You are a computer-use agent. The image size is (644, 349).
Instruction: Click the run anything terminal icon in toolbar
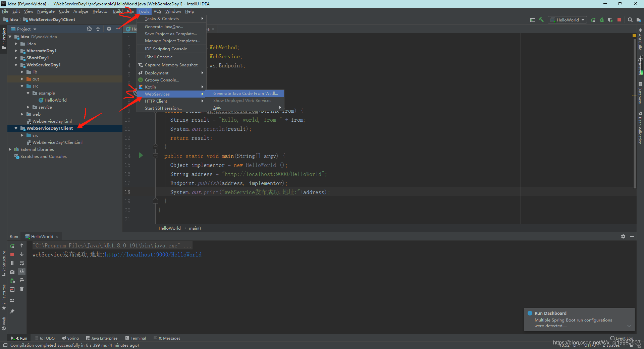point(533,20)
